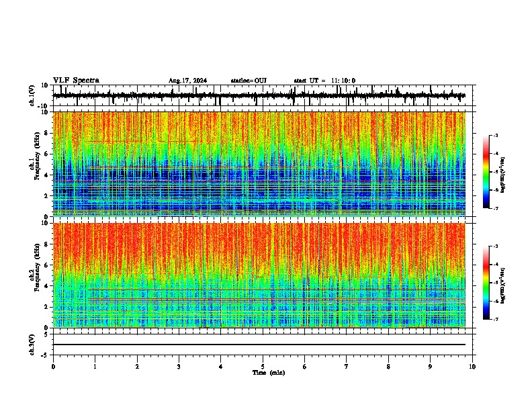
Task: Click the 6 kHz tick on ch.1 spectrogram
Action: [x=47, y=154]
